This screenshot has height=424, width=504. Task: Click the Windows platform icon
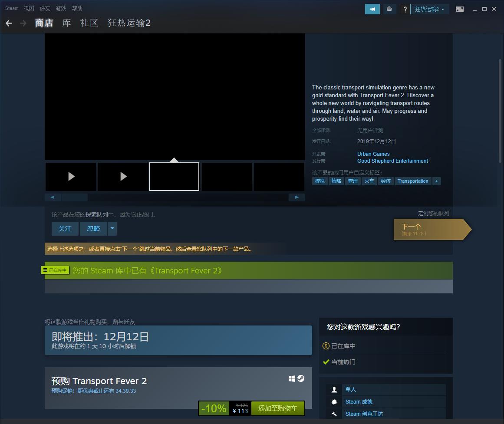click(292, 379)
